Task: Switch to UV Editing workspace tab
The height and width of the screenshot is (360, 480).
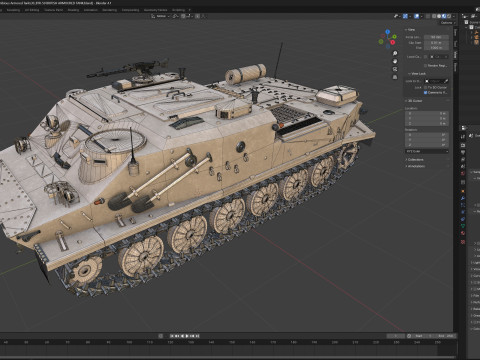Action: coord(32,10)
